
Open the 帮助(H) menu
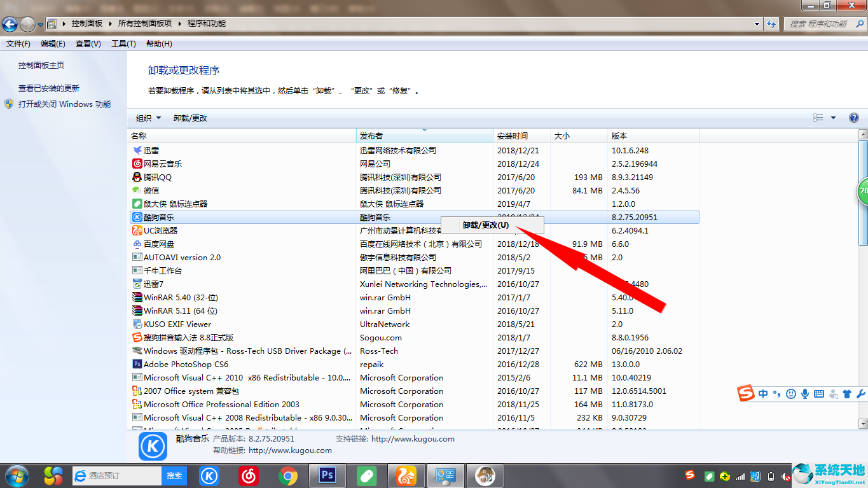click(159, 44)
